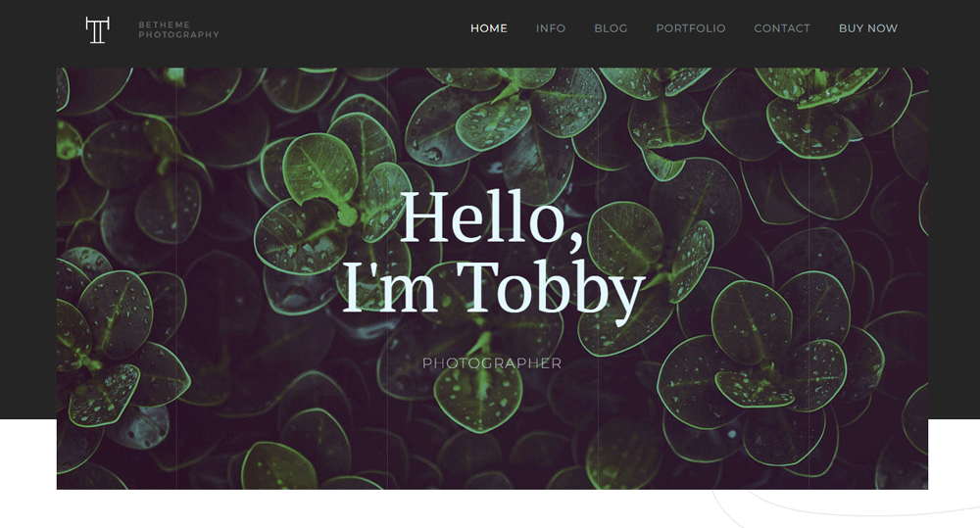Click the white area below the hero image
This screenshot has height=528, width=980.
(x=375, y=508)
